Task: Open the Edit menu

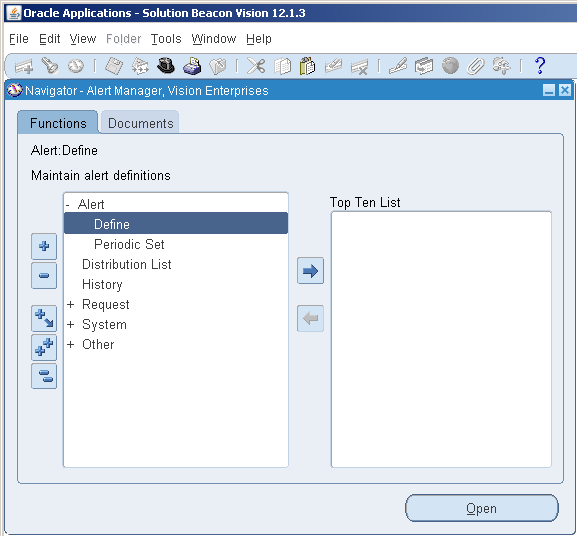Action: [50, 39]
